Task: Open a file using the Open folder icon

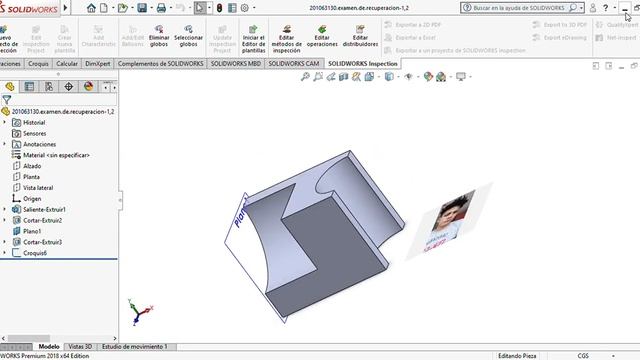Action: pyautogui.click(x=122, y=8)
